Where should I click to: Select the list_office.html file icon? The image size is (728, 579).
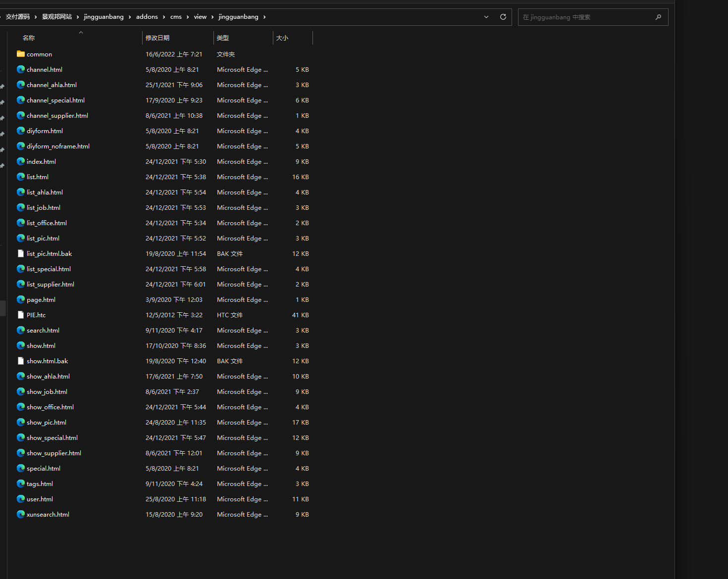click(21, 223)
